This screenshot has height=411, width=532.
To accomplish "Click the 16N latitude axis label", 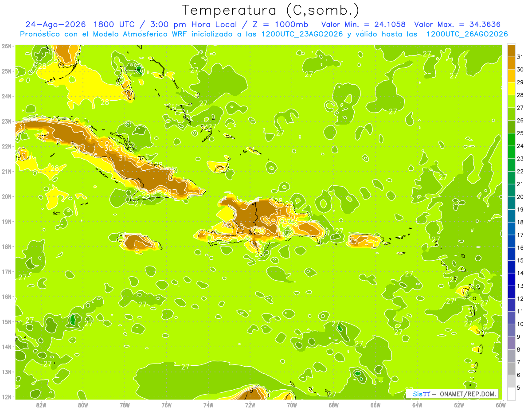I will 7,297.
